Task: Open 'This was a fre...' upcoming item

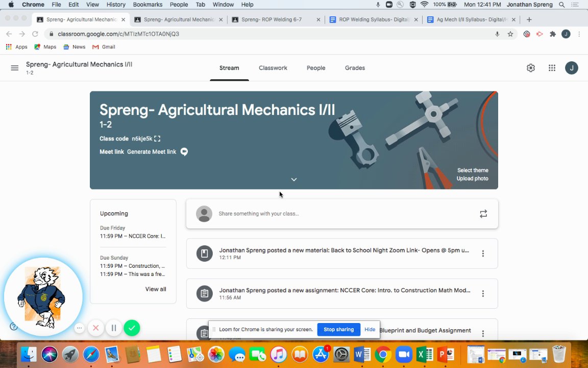Action: [133, 274]
